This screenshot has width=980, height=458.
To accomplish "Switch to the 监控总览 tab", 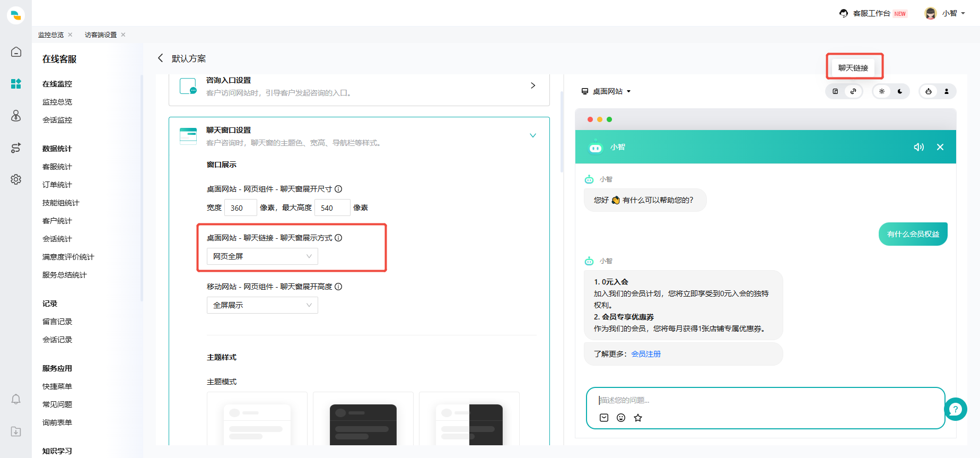I will tap(51, 34).
